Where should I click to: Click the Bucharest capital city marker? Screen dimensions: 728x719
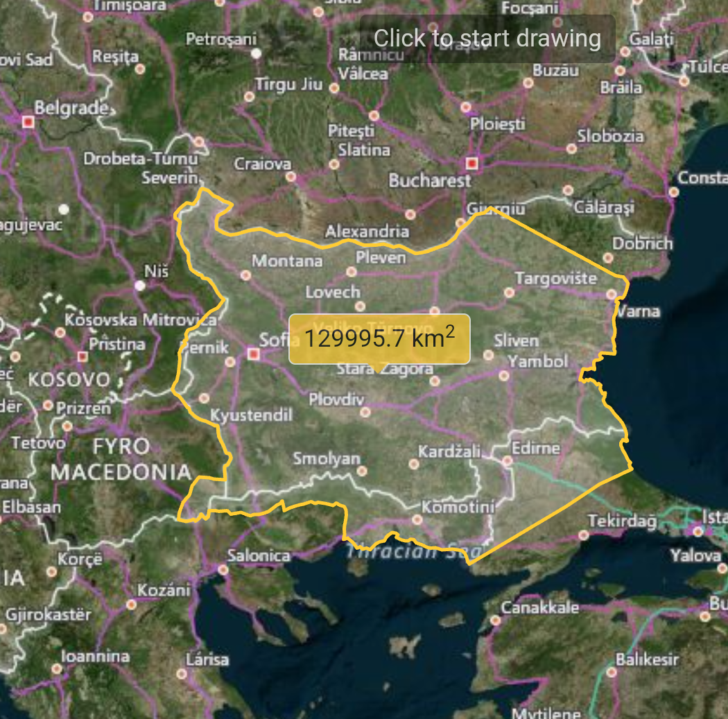(x=473, y=164)
